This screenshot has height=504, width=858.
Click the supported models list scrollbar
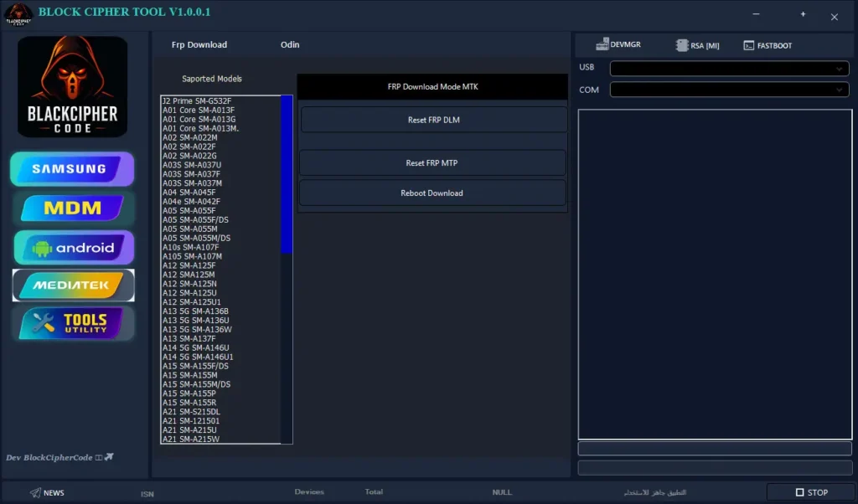click(x=287, y=176)
